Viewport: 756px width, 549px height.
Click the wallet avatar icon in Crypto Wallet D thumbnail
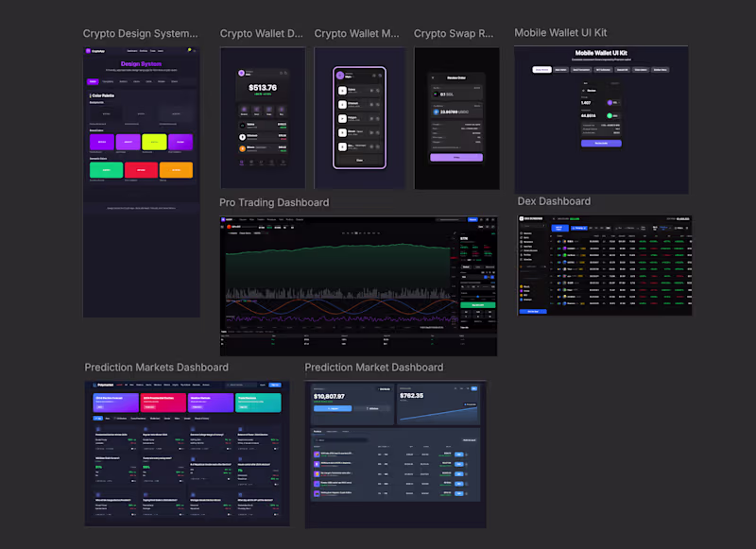coord(242,73)
